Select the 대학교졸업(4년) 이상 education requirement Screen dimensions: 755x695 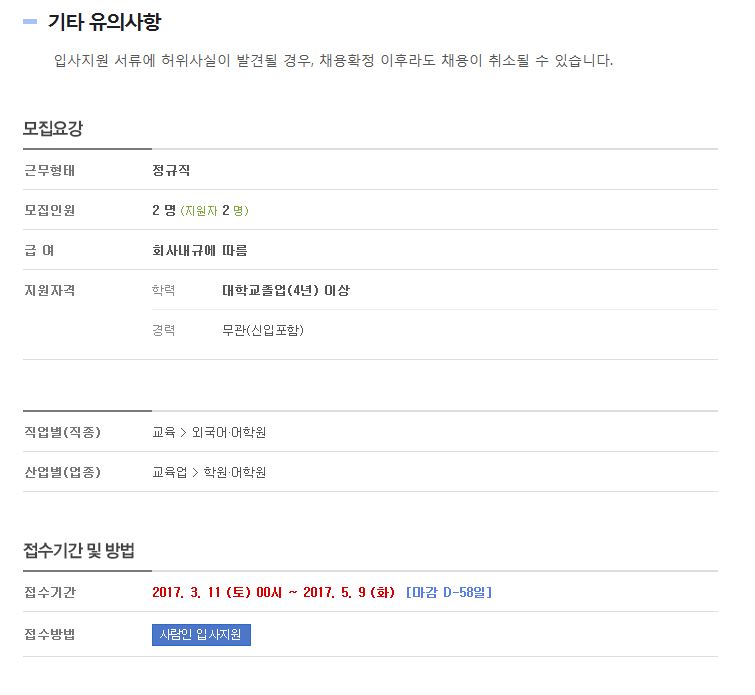pos(286,290)
